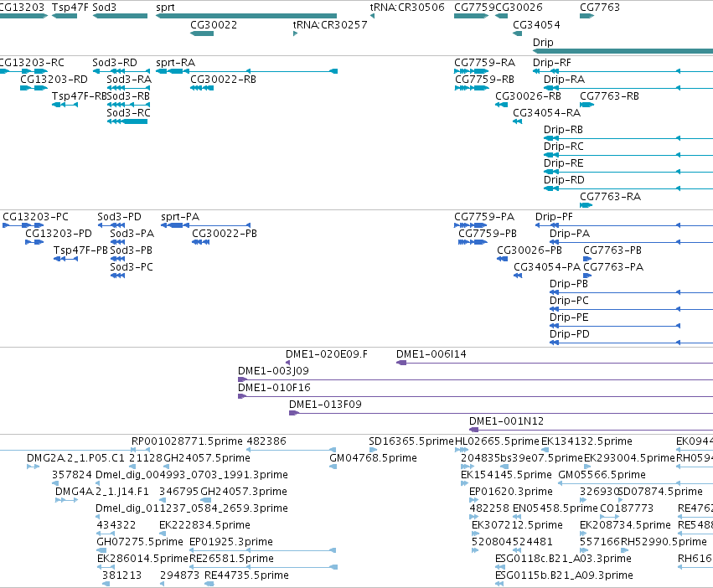The width and height of the screenshot is (713, 588).
Task: Click the Sod3 gene label
Action: click(104, 8)
